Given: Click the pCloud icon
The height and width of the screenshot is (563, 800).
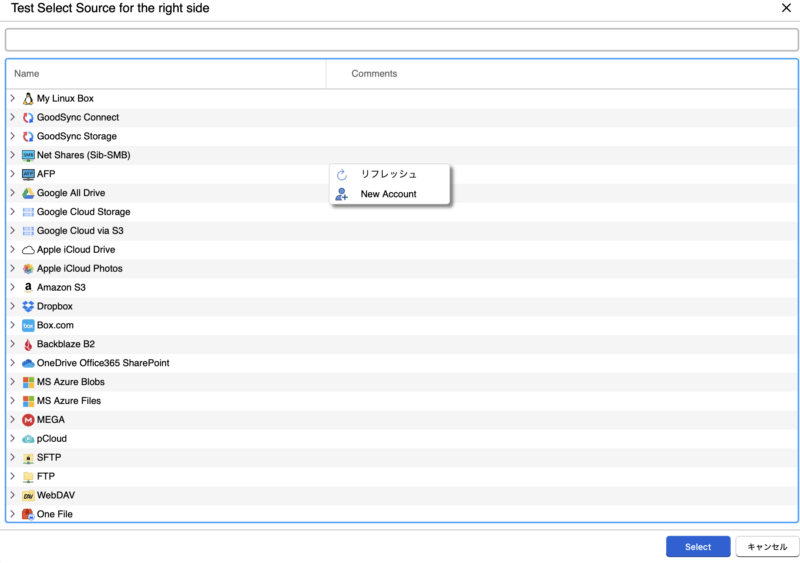Looking at the screenshot, I should coord(28,439).
